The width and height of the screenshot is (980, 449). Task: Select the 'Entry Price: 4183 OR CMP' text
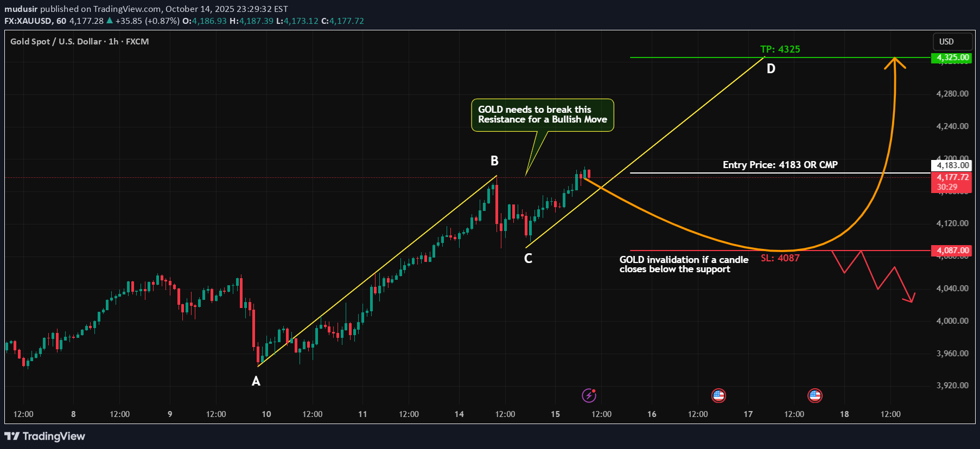pyautogui.click(x=780, y=165)
